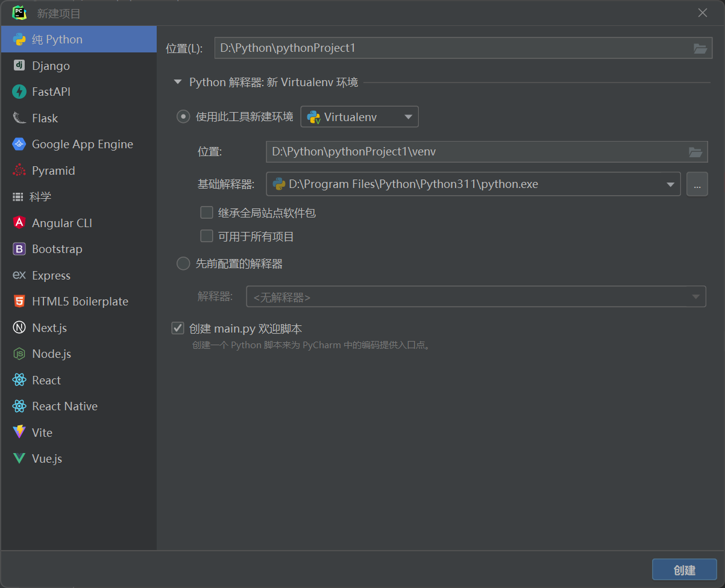The width and height of the screenshot is (725, 588).
Task: Click the PyCharm logo in the title bar
Action: coord(19,13)
